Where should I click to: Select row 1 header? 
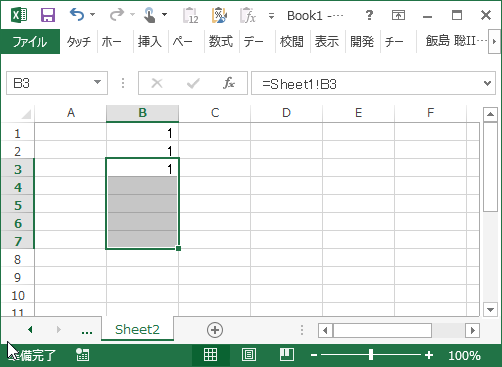point(18,134)
